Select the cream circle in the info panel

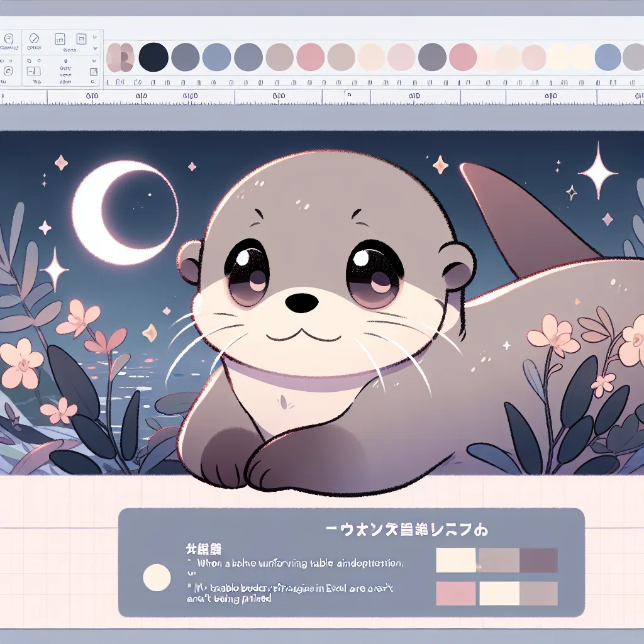tap(157, 577)
